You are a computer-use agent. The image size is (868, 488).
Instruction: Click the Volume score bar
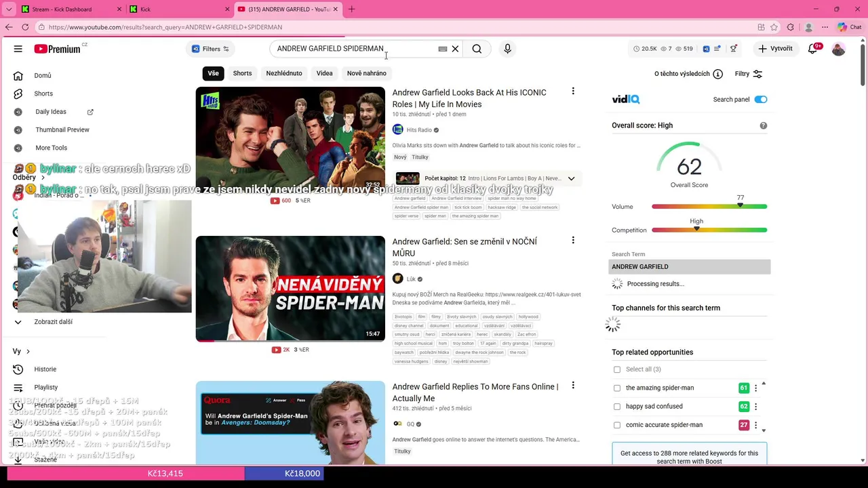coord(709,207)
